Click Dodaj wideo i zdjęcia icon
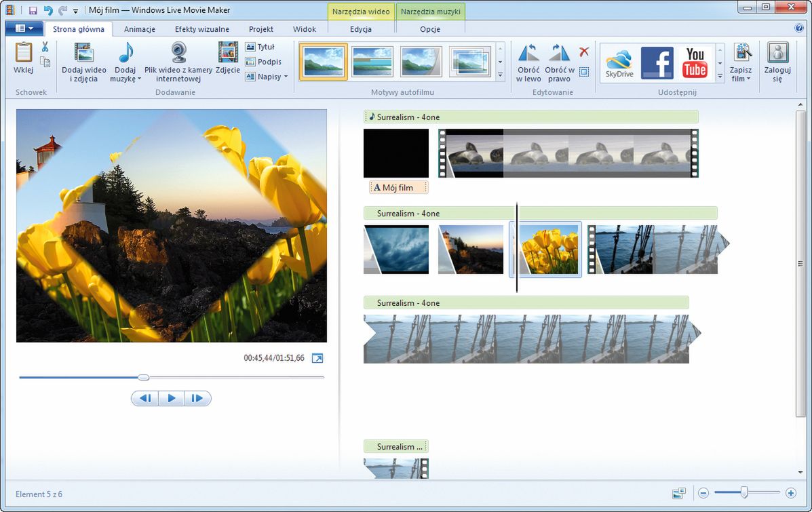Screen dimensions: 812x512 (x=83, y=54)
